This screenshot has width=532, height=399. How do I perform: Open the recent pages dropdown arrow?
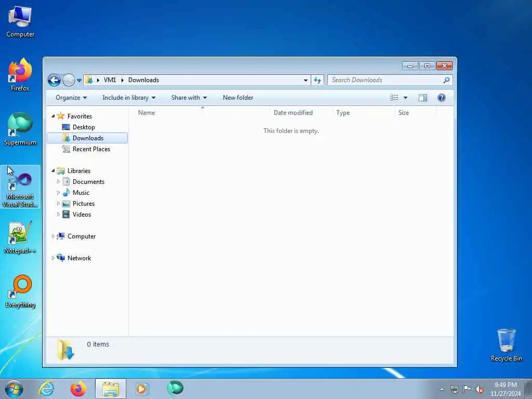[79, 81]
